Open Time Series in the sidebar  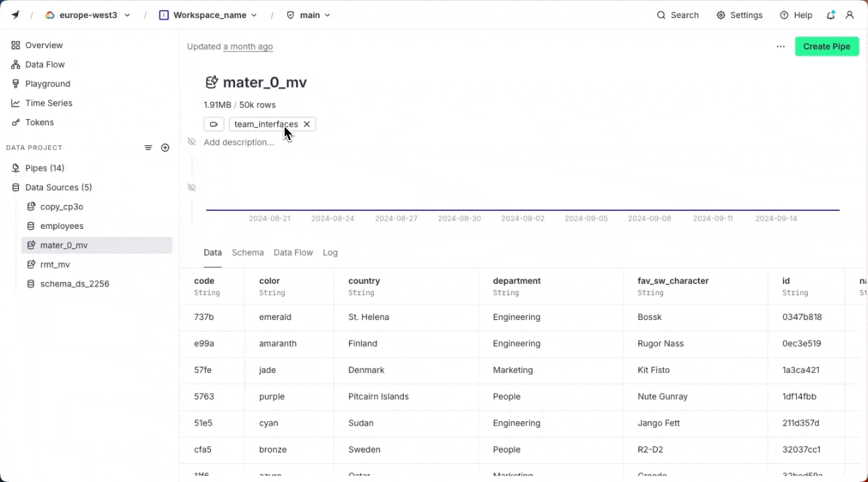pyautogui.click(x=49, y=103)
